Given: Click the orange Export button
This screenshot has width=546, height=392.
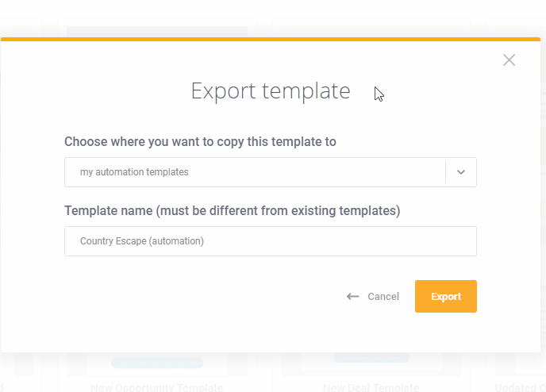Looking at the screenshot, I should point(446,296).
